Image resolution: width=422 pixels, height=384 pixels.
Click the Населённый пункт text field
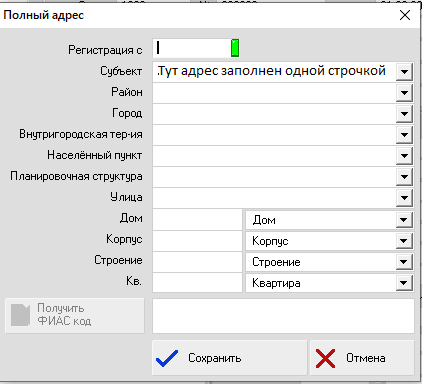point(274,155)
